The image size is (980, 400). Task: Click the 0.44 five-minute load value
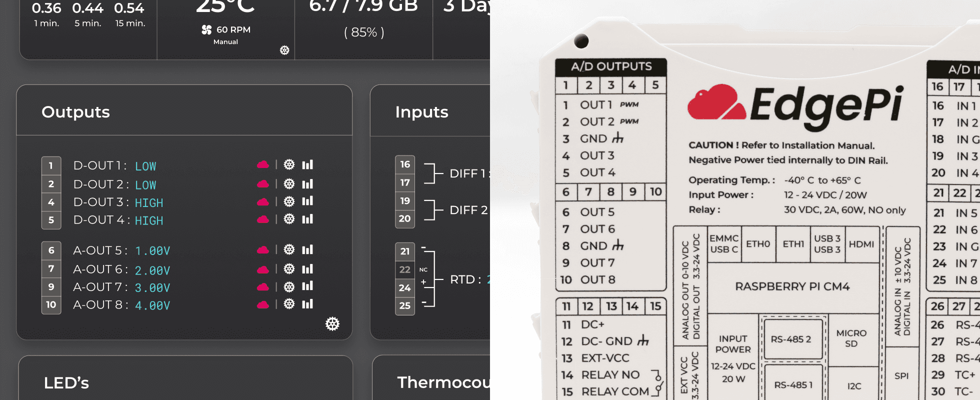tap(88, 8)
